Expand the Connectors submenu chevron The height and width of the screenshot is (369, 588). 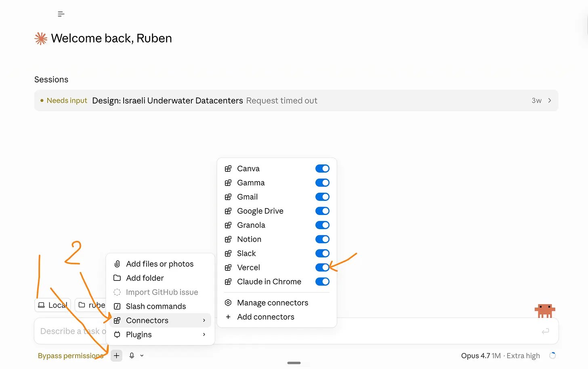click(x=204, y=321)
